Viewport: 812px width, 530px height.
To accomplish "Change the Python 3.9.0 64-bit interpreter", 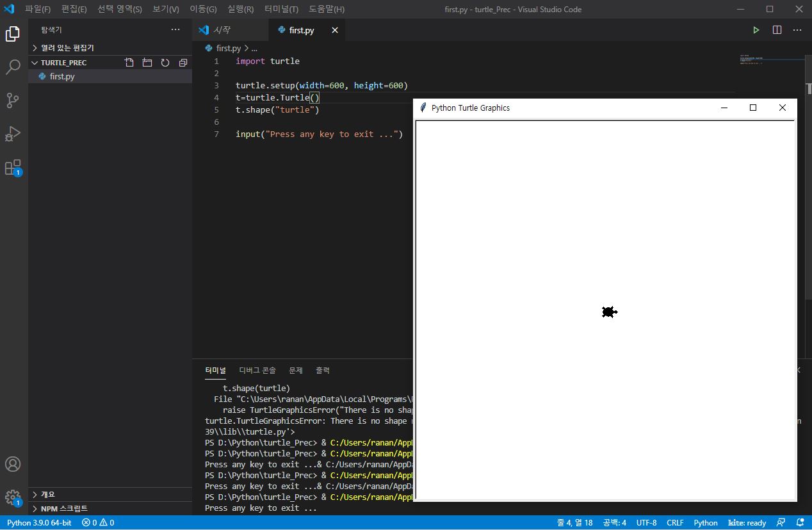I will pyautogui.click(x=39, y=522).
